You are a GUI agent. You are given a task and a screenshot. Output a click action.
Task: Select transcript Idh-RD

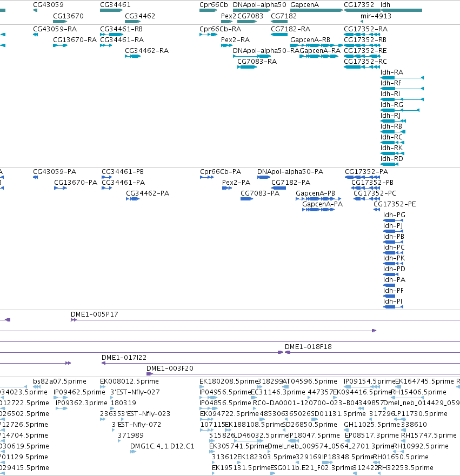coord(392,159)
